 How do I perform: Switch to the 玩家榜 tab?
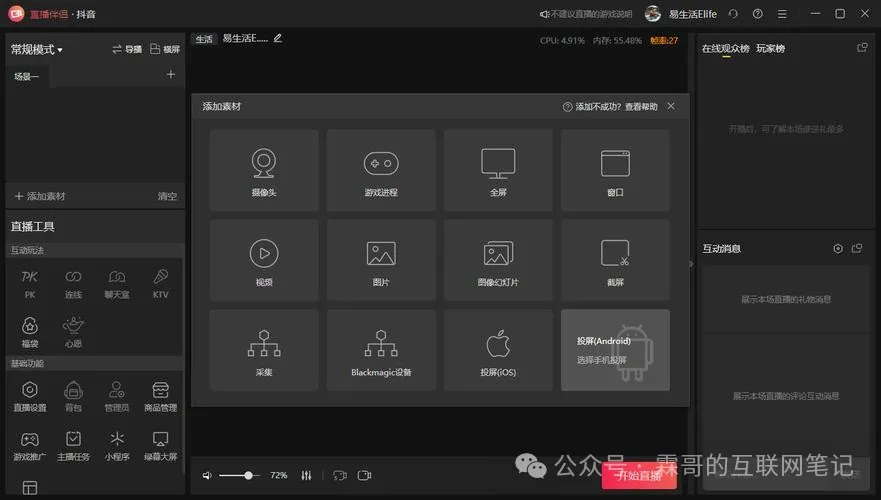point(770,48)
